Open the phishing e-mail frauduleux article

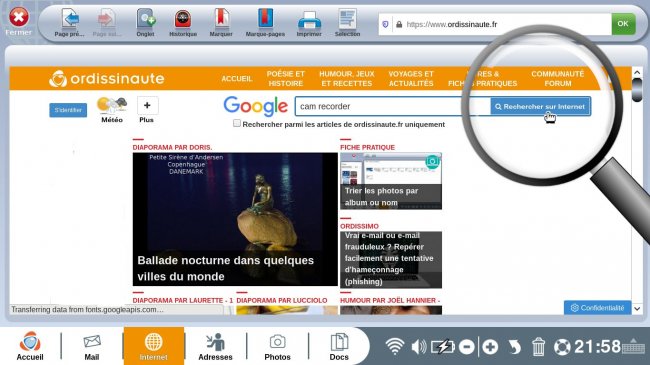tap(391, 260)
